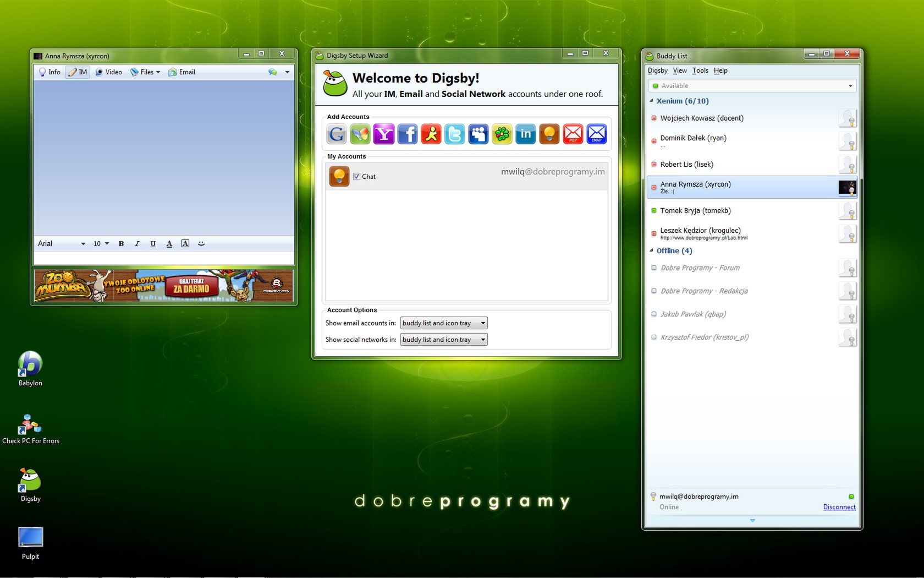Start Video chat with Anna Rymsza
Screen dimensions: 924x578
point(108,72)
